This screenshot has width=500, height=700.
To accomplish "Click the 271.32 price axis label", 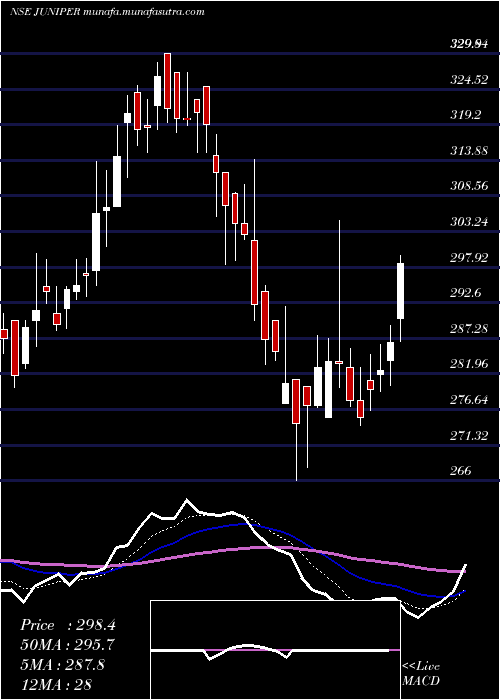I will pyautogui.click(x=469, y=435).
